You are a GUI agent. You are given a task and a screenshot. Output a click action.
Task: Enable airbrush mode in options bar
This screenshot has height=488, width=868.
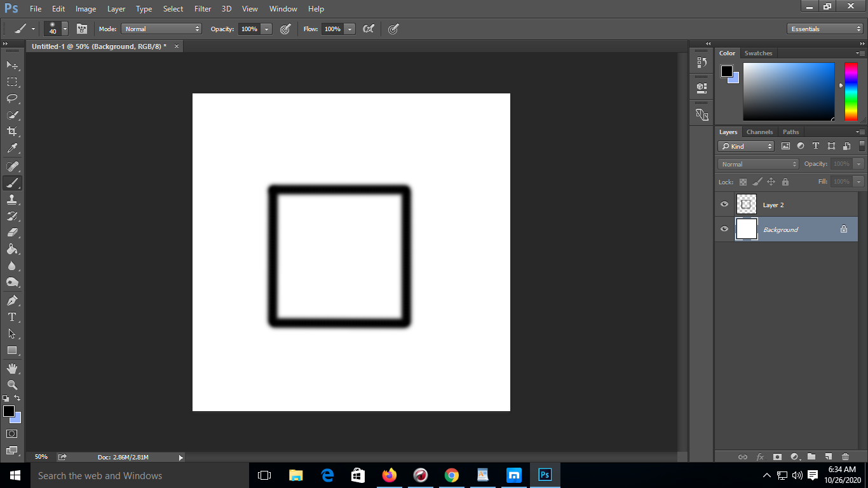click(x=368, y=29)
